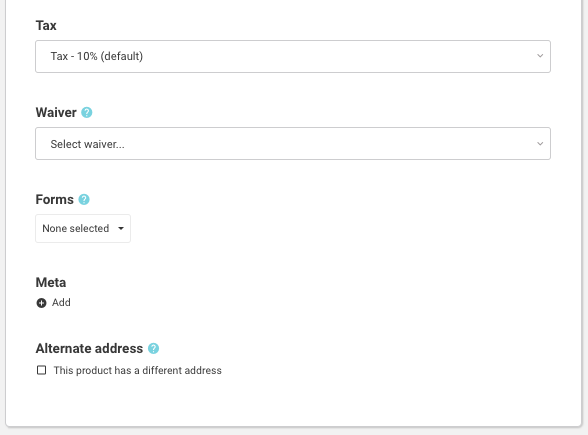Click the plus circle icon under Meta
This screenshot has width=588, height=435.
pos(41,303)
